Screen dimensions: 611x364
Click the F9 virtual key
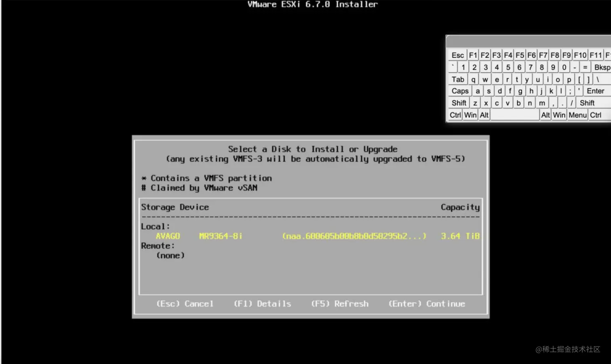(x=567, y=55)
